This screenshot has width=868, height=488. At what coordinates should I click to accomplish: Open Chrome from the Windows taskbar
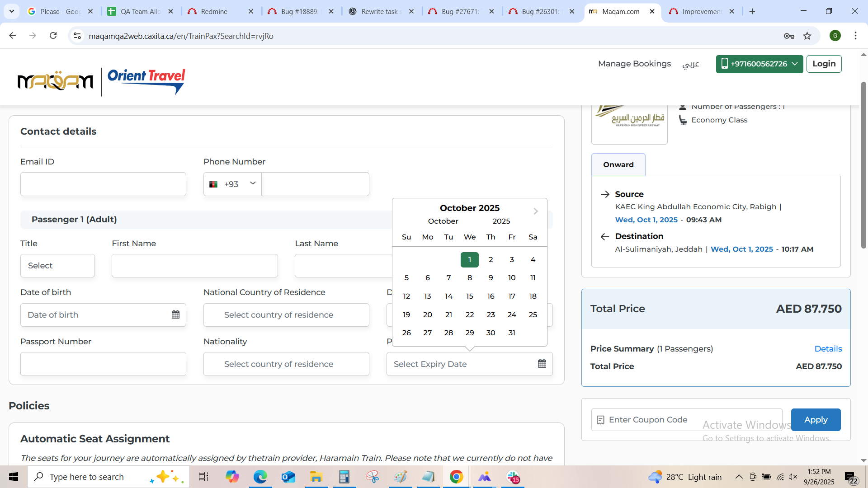pyautogui.click(x=456, y=477)
